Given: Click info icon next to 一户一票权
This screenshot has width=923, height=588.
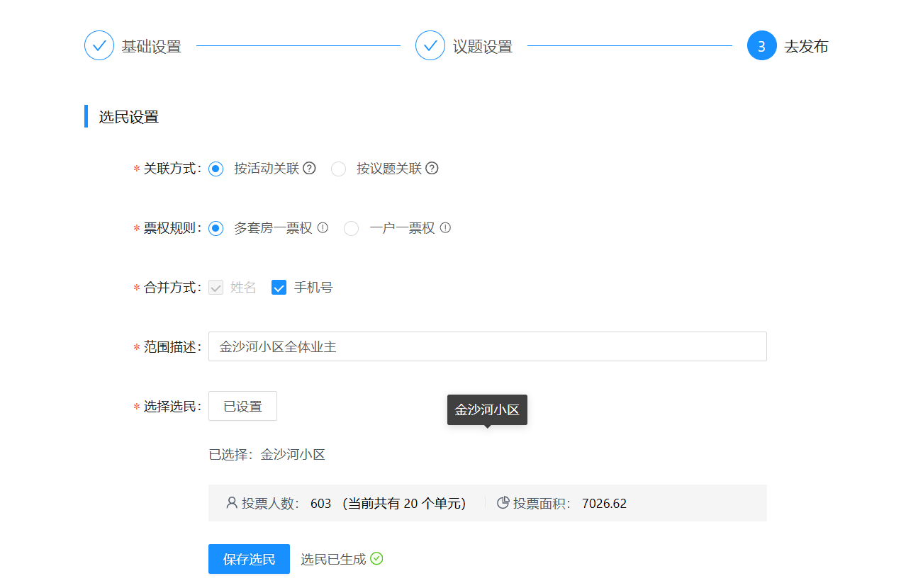Looking at the screenshot, I should (x=445, y=228).
